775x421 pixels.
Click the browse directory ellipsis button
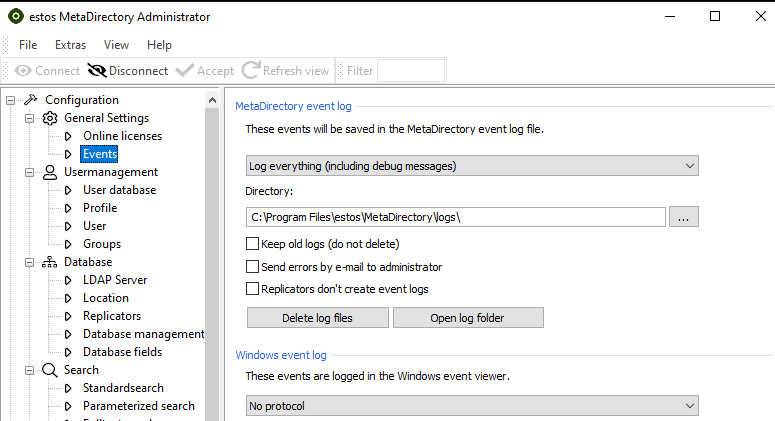[683, 217]
